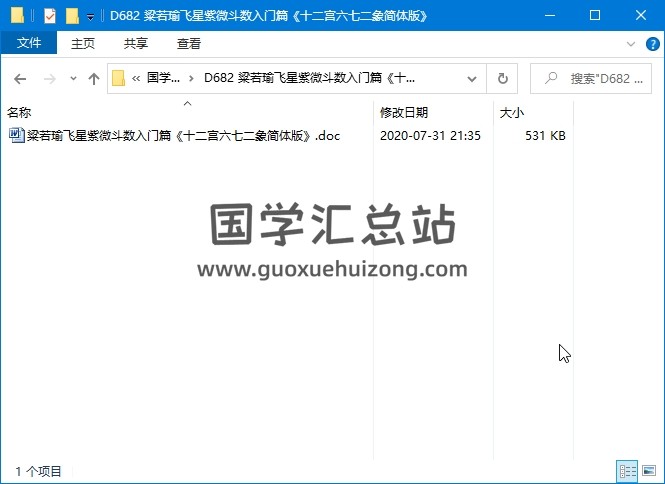Open the address bar history dropdown
Viewport: 665px width, 484px height.
[474, 78]
